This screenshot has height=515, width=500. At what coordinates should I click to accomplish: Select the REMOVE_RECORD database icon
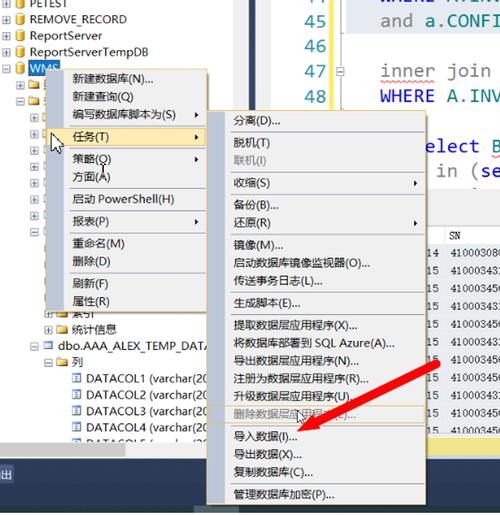(20, 19)
